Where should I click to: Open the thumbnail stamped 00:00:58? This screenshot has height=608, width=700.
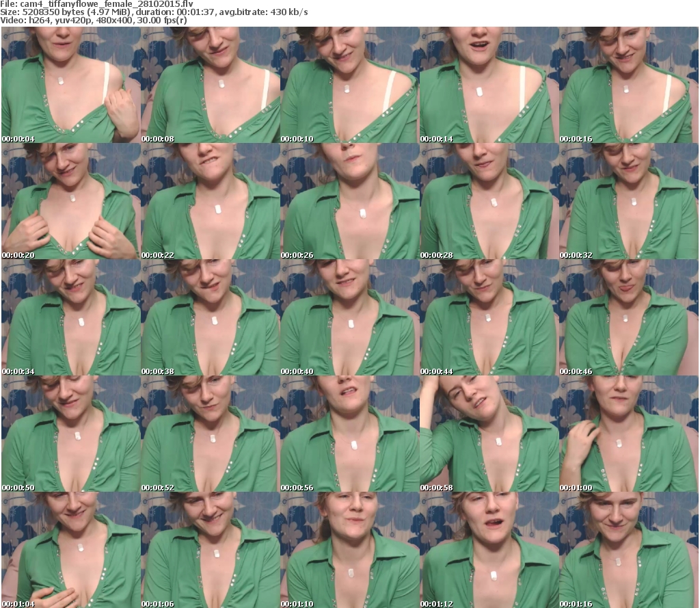click(x=489, y=434)
